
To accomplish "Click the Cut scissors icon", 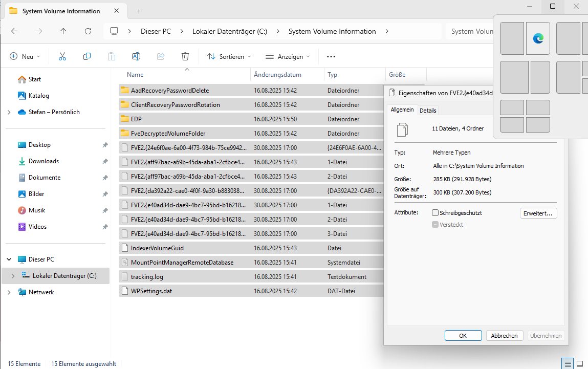I will tap(62, 56).
